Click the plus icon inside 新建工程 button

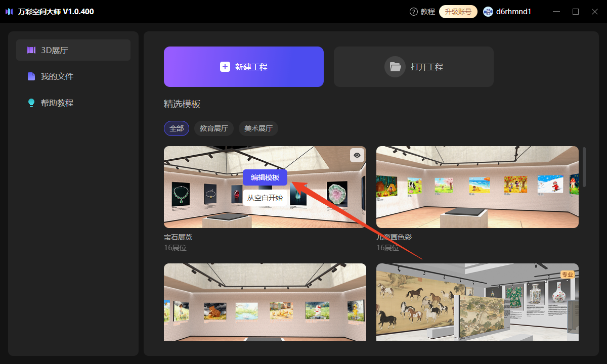(x=225, y=66)
